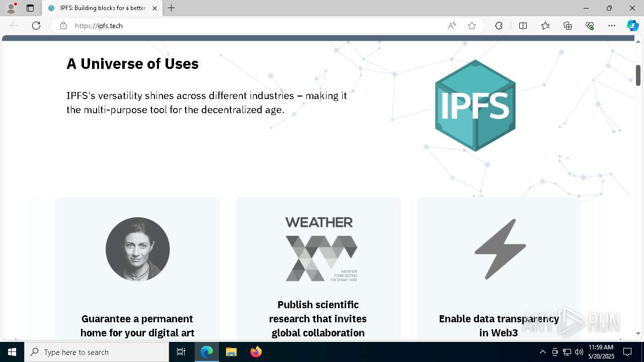644x362 pixels.
Task: Launch Firefox from taskbar
Action: 256,352
